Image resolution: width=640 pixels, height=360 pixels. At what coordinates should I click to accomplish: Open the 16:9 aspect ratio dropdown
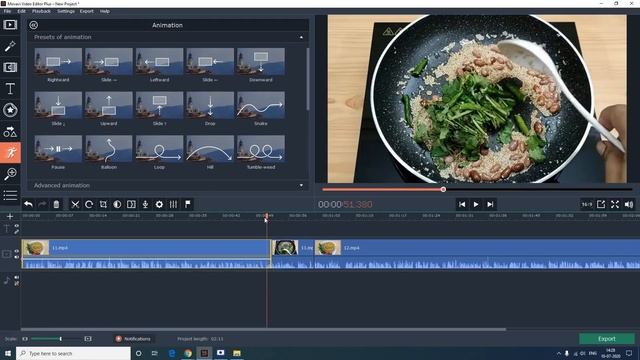[x=587, y=204]
